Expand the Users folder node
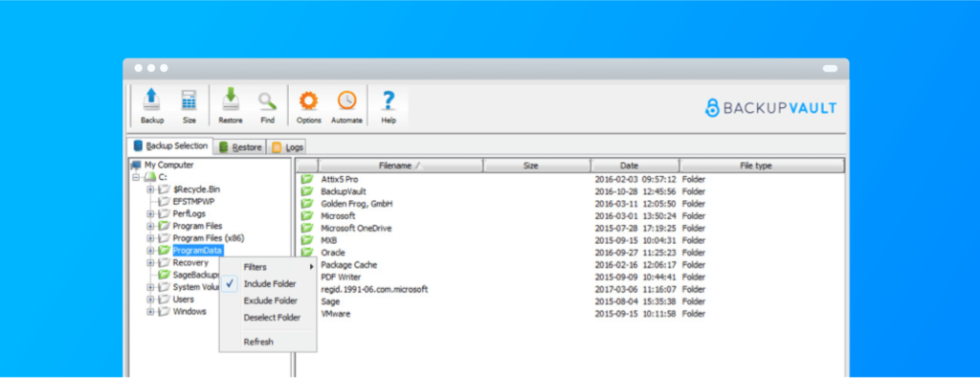Viewport: 980px width, 378px height. (x=150, y=300)
